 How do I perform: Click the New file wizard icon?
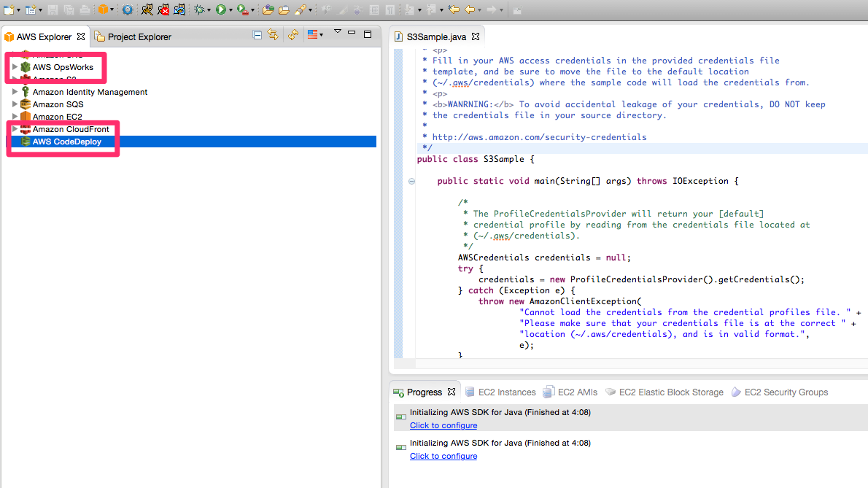coord(8,9)
